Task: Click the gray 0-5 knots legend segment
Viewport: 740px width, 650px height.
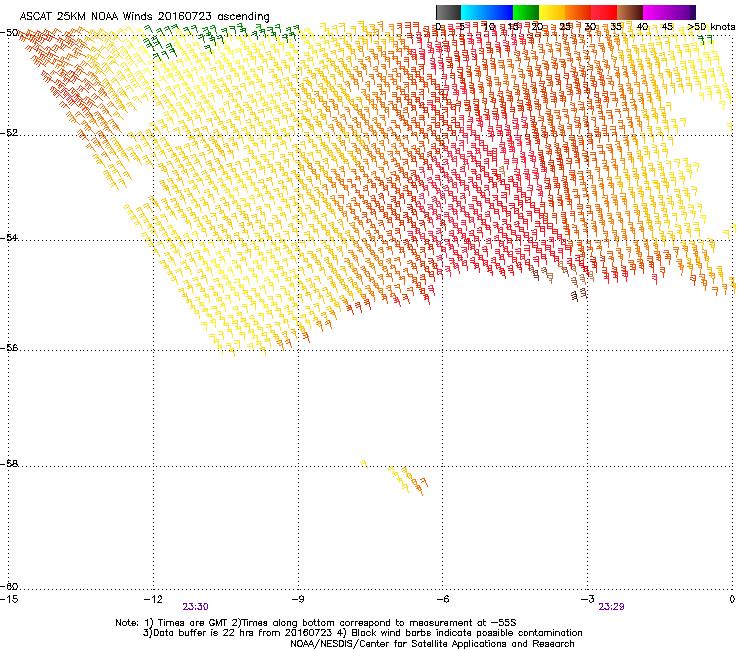Action: click(x=448, y=12)
